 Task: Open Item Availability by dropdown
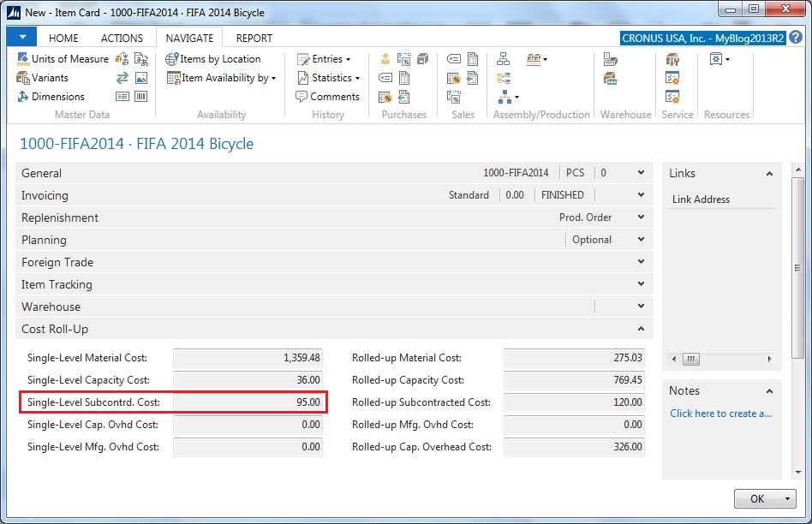coord(221,78)
